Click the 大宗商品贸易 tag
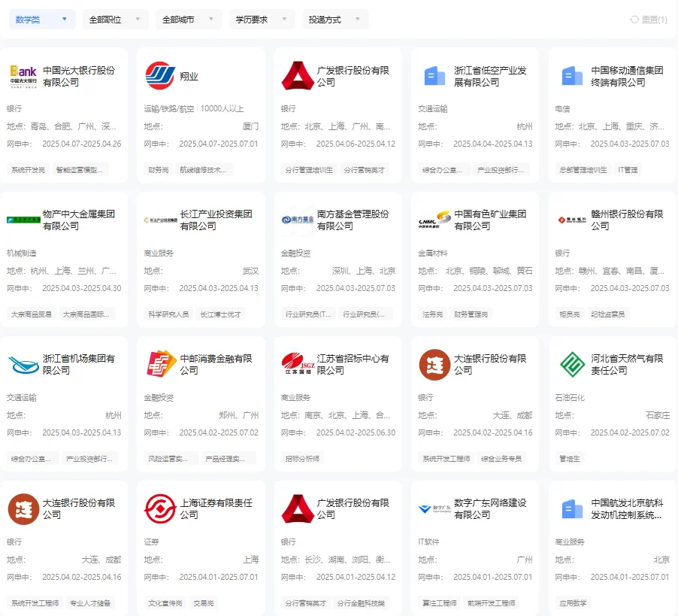Screen dimensions: 678x616 [x=31, y=314]
